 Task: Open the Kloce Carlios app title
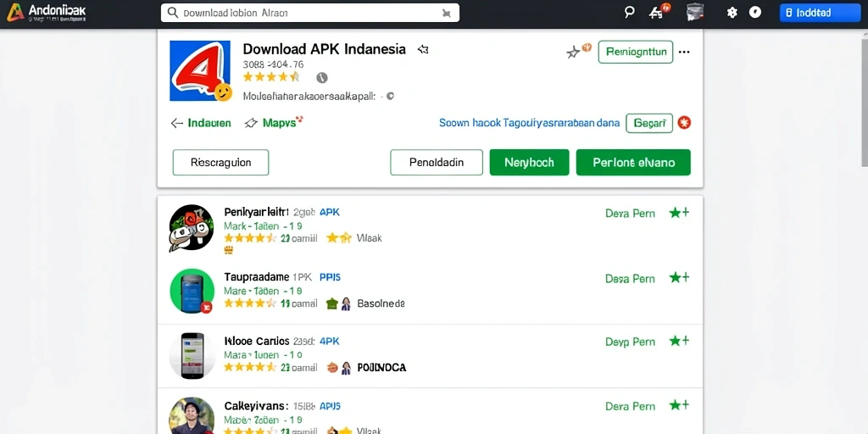pyautogui.click(x=256, y=341)
